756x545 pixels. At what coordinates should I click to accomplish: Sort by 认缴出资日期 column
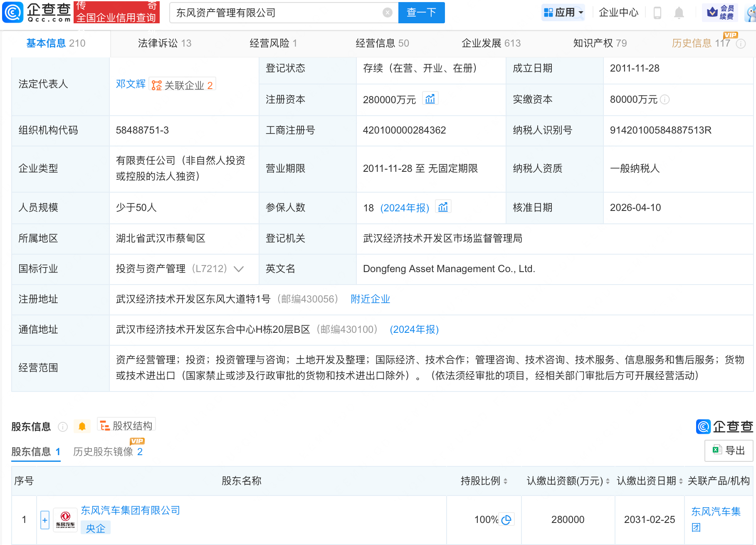[681, 481]
